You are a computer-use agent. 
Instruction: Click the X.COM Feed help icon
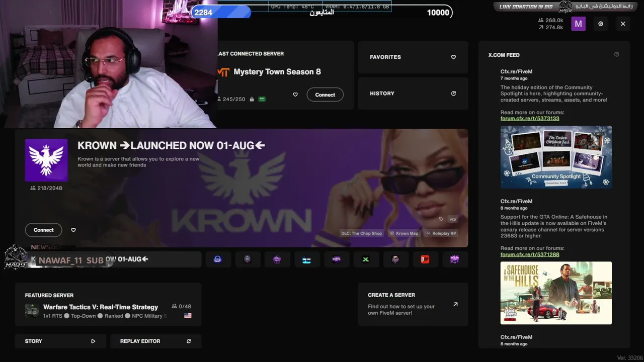coord(617,54)
